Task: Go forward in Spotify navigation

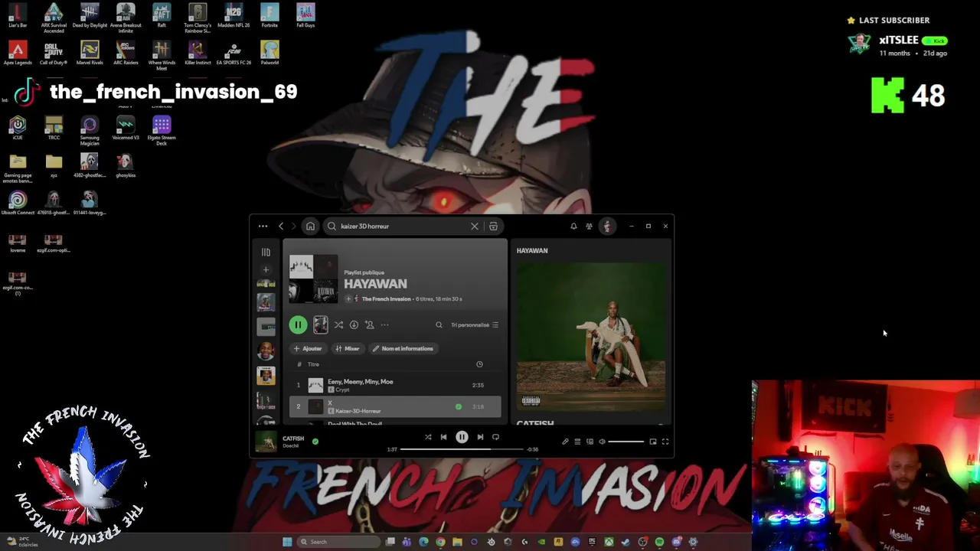Action: pyautogui.click(x=293, y=227)
